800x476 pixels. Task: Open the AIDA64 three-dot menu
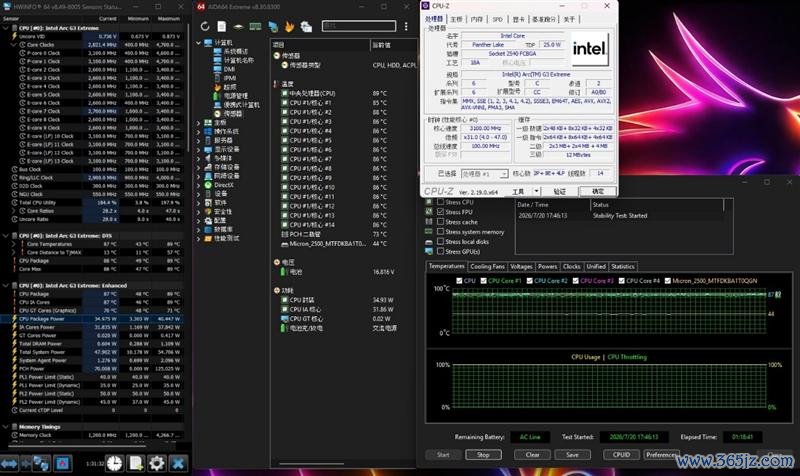(x=406, y=26)
